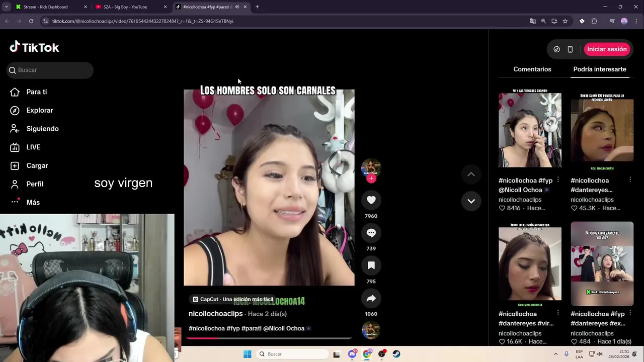
Task: Click the CapCut 'Una edición más fácil' badge
Action: tap(232, 299)
